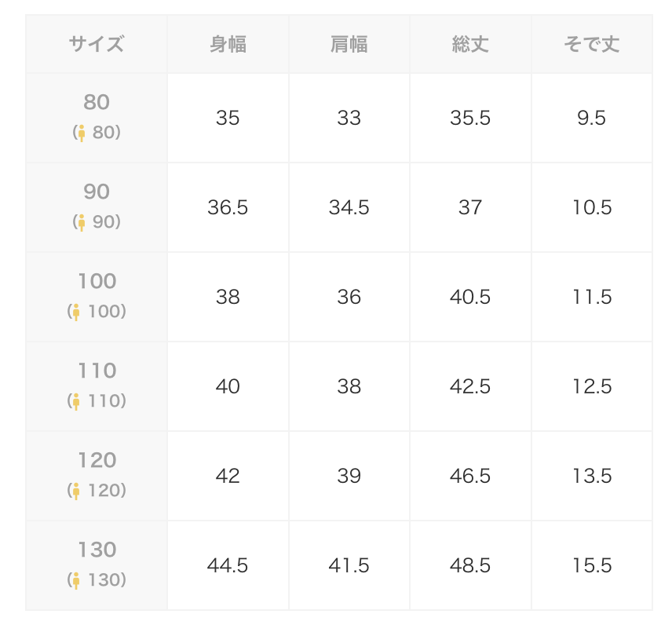Click the person icon under size 130

point(76,580)
